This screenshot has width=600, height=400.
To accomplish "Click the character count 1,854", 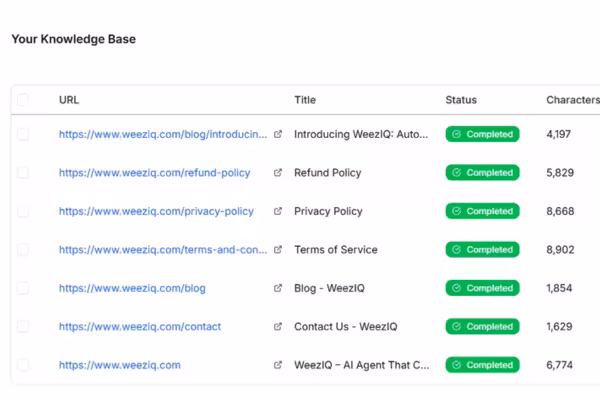I will point(559,288).
